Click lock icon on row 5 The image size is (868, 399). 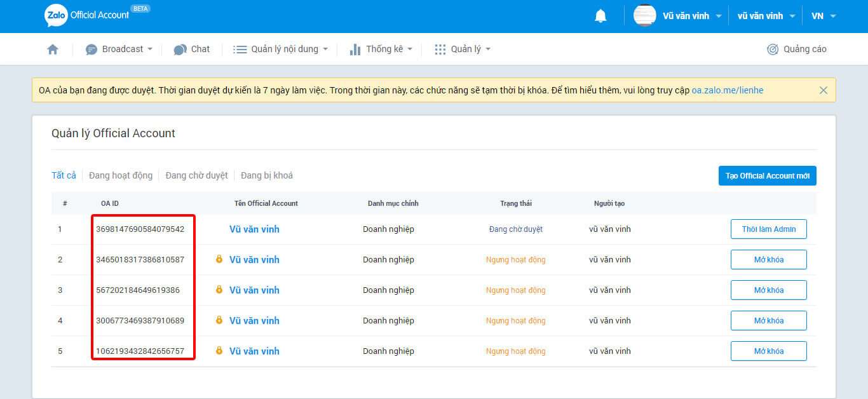219,351
